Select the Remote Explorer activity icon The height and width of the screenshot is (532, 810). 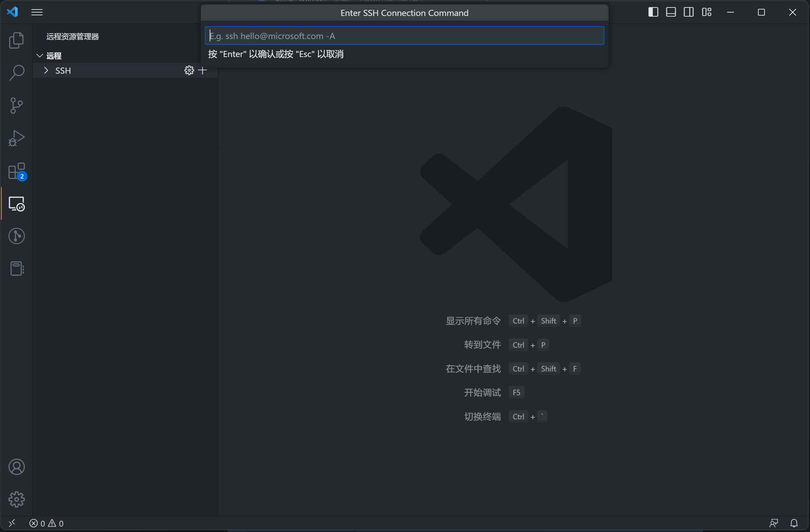16,204
